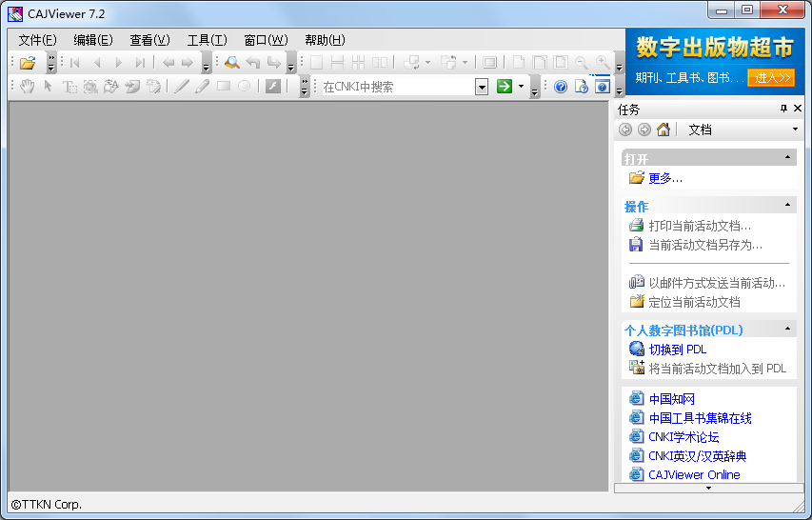
Task: Expand the 文档 task pane dropdown
Action: [795, 130]
